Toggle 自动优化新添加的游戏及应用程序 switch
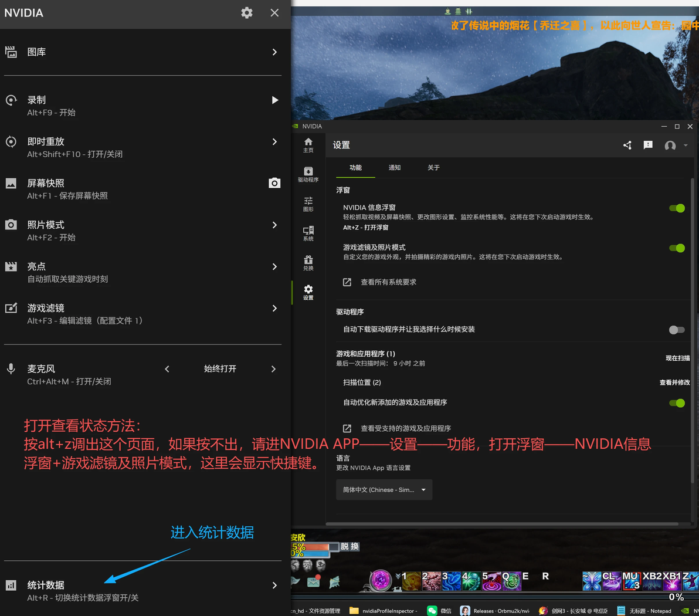699x616 pixels. pos(677,403)
